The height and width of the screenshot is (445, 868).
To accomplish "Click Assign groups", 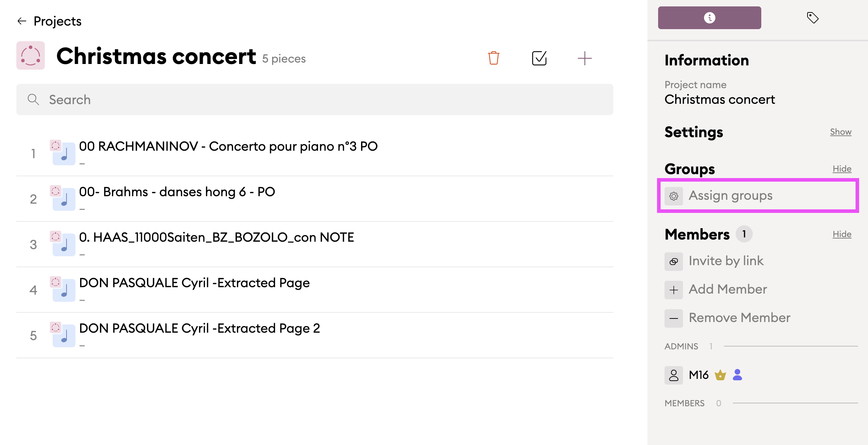I will point(730,196).
